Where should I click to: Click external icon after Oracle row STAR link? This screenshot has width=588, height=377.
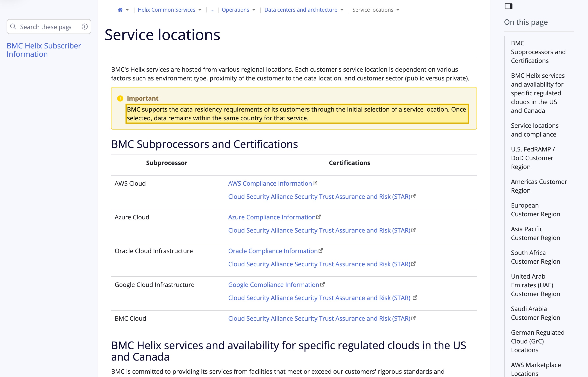pos(413,264)
